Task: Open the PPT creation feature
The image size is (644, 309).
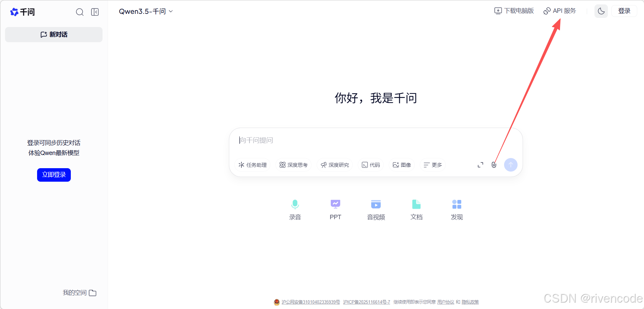Action: [x=335, y=209]
